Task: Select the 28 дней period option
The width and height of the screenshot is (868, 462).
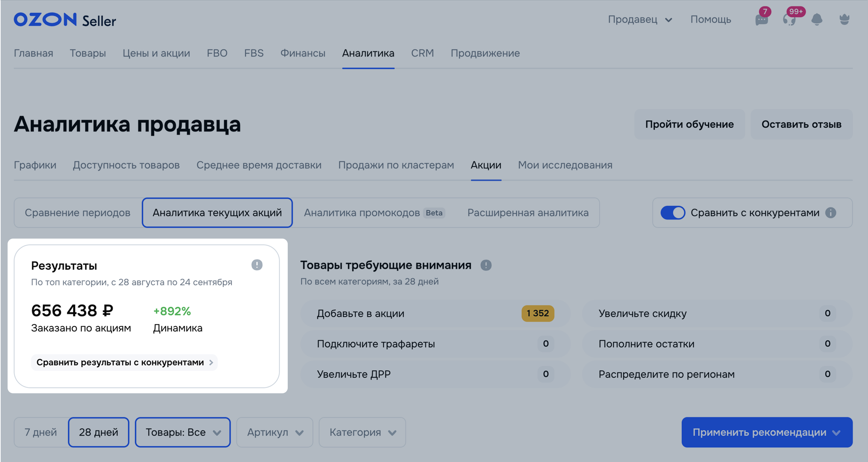Action: (x=98, y=432)
